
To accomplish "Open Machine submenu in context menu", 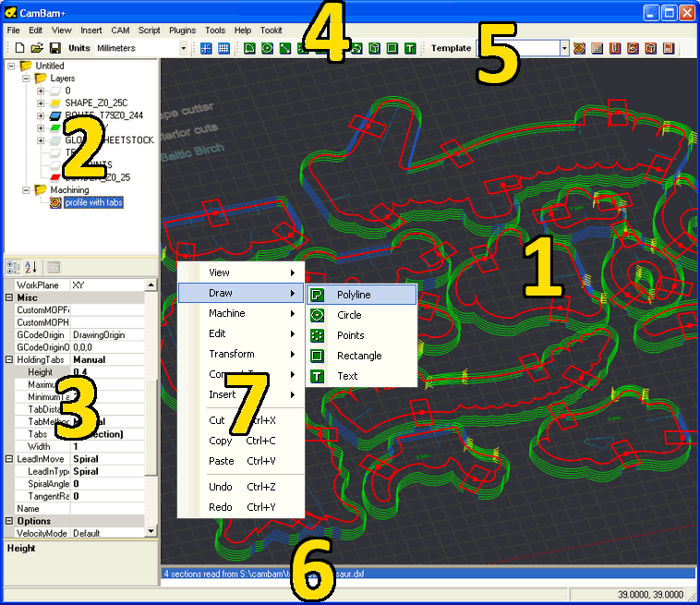I will 241,313.
